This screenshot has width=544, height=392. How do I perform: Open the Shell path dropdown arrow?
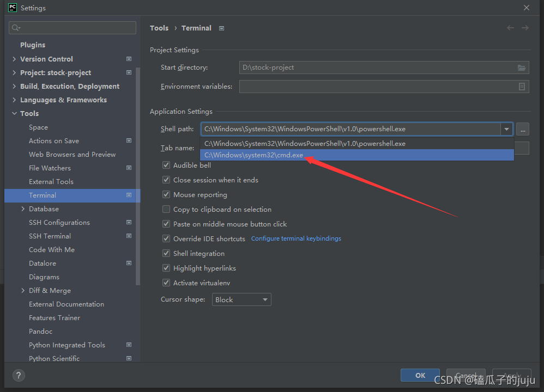(x=506, y=129)
